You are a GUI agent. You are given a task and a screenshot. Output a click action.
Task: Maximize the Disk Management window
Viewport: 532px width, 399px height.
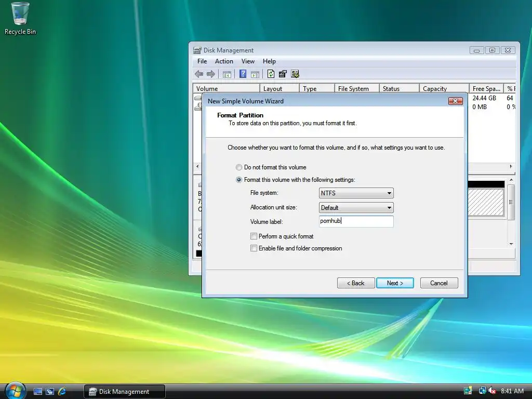click(493, 50)
